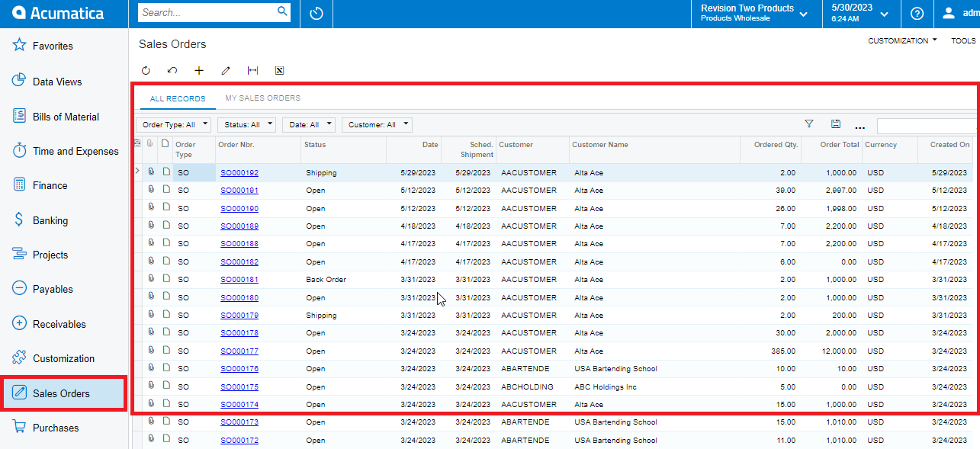The image size is (980, 449).
Task: Expand the Revision Two Products tenant selector
Action: [x=803, y=14]
